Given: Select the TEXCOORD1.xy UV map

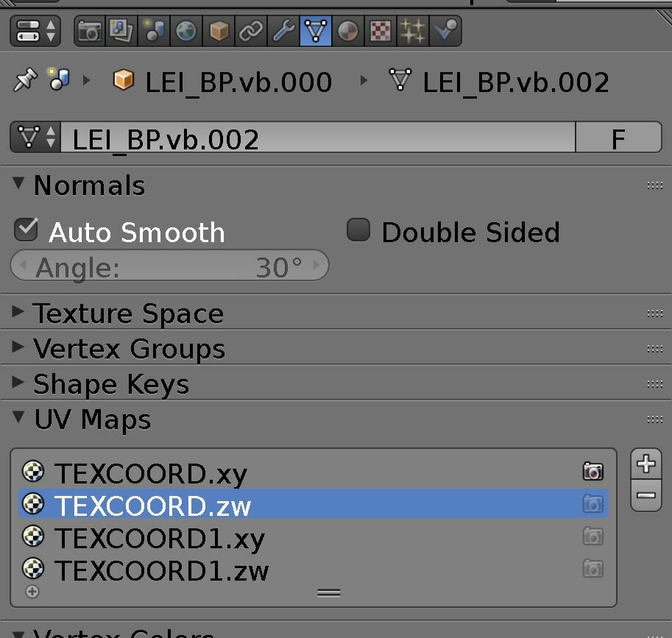Looking at the screenshot, I should tap(314, 536).
